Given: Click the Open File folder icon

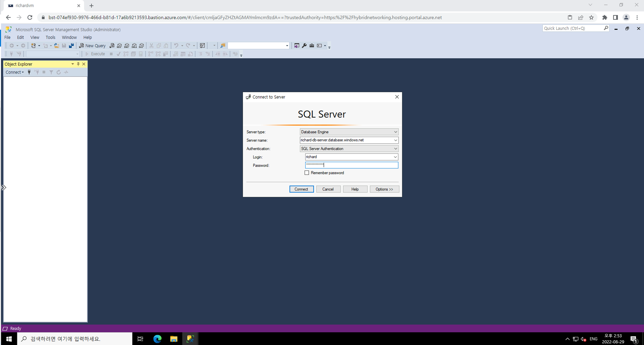Looking at the screenshot, I should 57,46.
